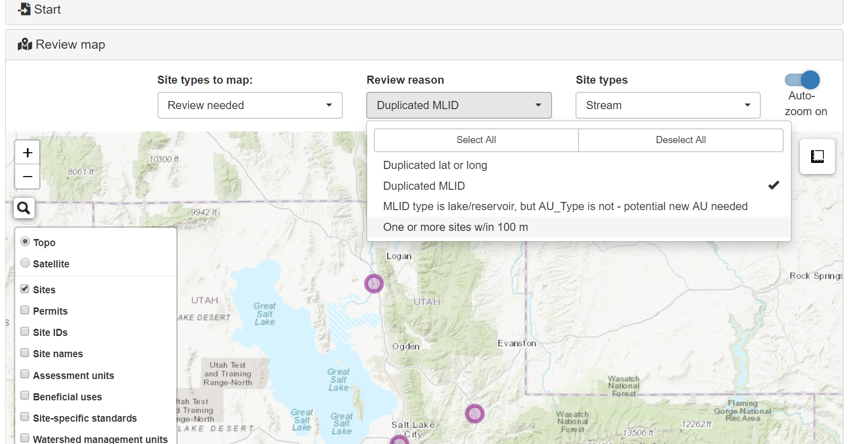Zoom out of the map
Viewport: 868px width, 444px height.
coord(27,177)
